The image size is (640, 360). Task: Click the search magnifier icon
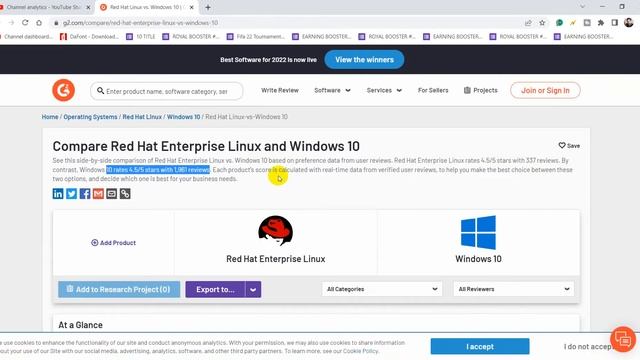coord(100,91)
